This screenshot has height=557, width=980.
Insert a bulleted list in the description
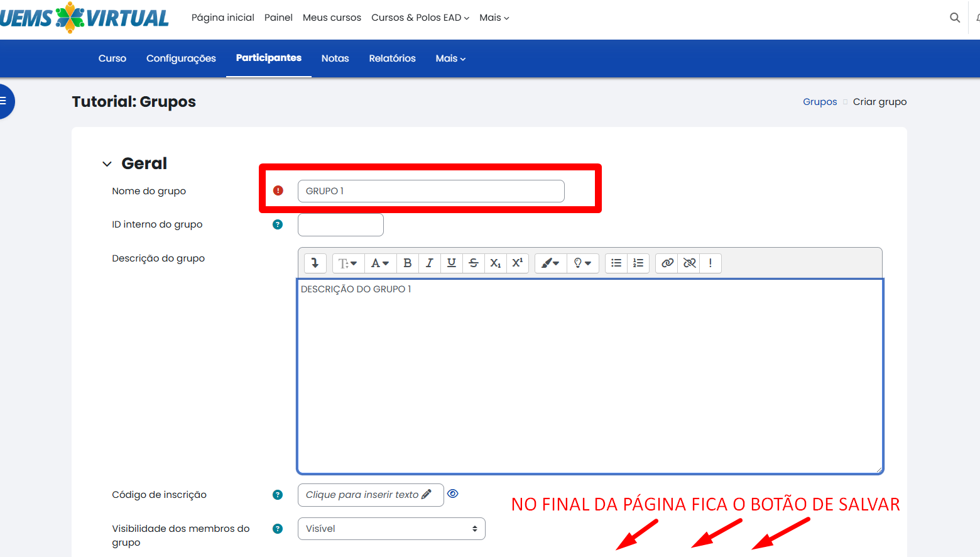coord(616,263)
